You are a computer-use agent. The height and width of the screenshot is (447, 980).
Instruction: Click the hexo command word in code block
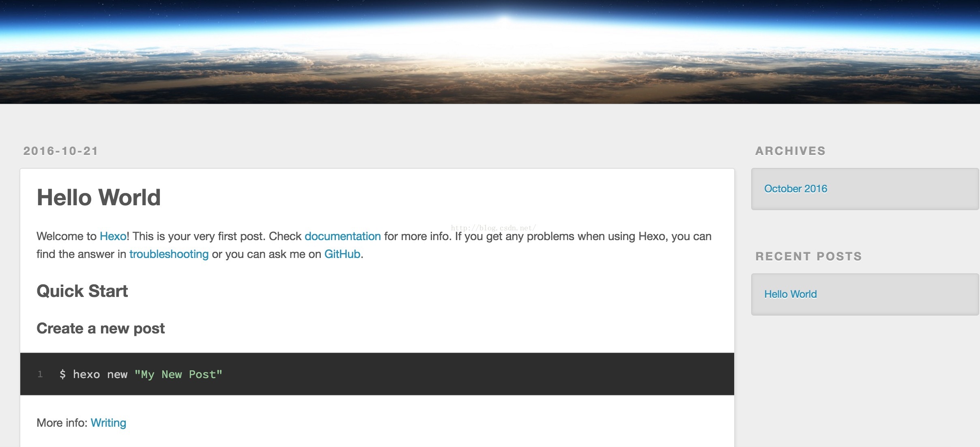tap(86, 374)
